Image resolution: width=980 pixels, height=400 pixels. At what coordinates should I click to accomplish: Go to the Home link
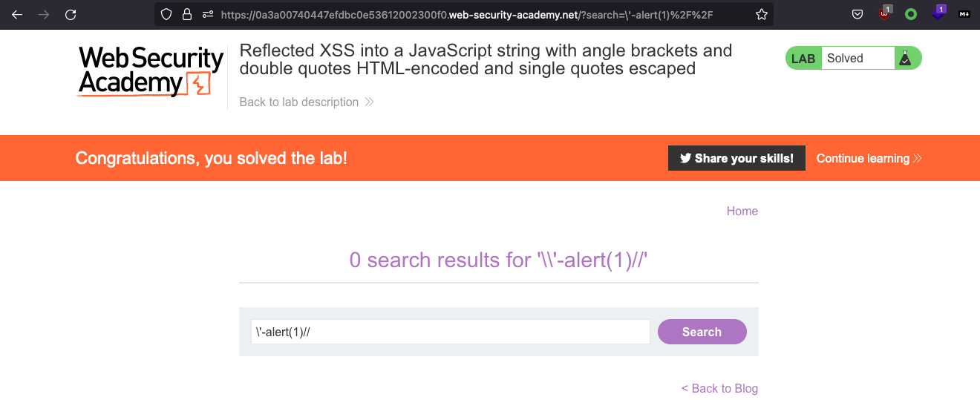tap(742, 211)
